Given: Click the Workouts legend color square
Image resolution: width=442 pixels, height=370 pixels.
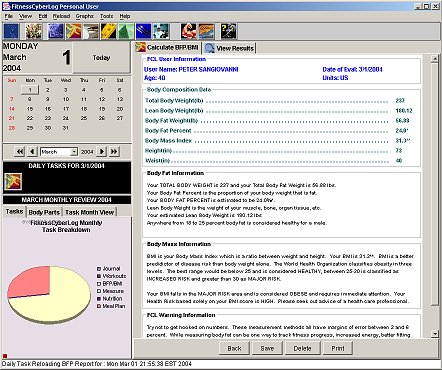Looking at the screenshot, I should [99, 276].
